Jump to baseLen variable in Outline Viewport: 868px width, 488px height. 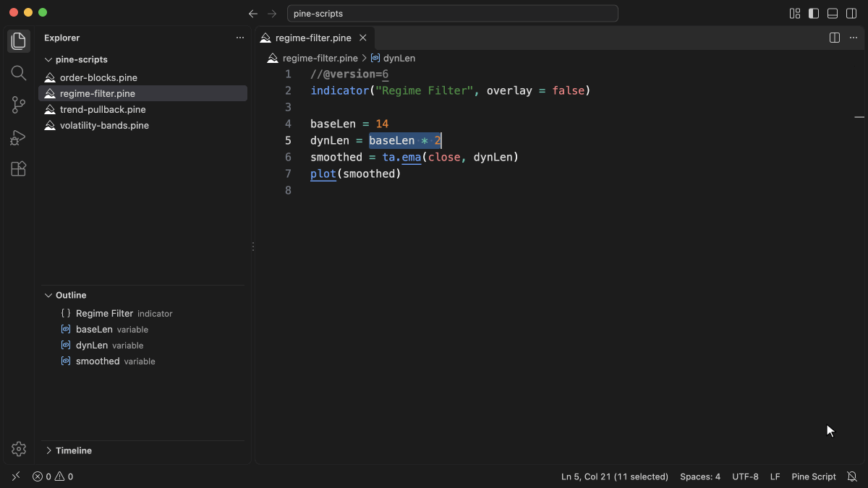(142, 329)
